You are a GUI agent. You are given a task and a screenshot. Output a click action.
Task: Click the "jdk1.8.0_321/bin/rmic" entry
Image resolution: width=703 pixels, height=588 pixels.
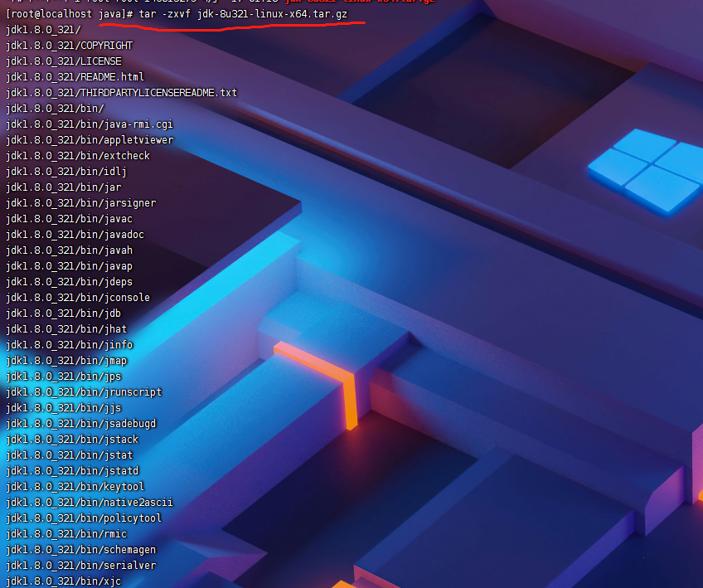pos(66,534)
